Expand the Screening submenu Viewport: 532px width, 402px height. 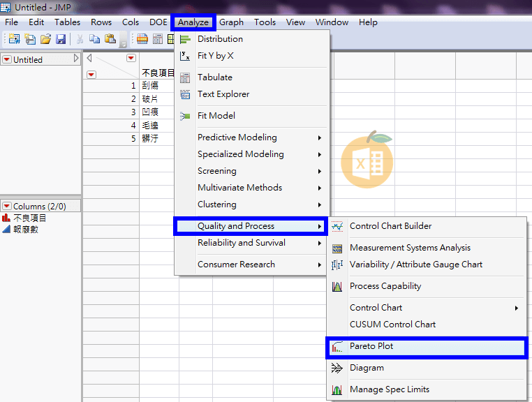(x=251, y=171)
